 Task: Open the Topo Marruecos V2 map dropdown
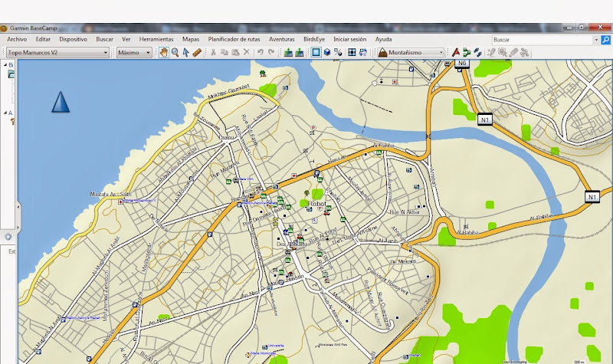(x=57, y=52)
